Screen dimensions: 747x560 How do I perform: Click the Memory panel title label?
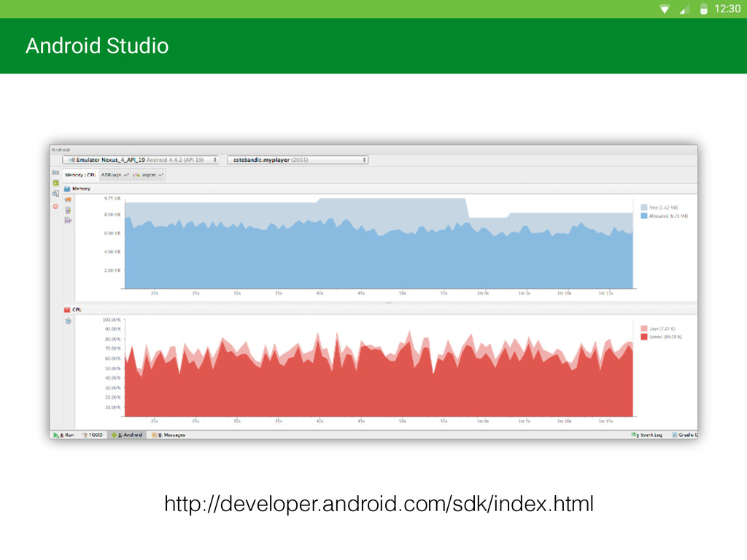81,189
